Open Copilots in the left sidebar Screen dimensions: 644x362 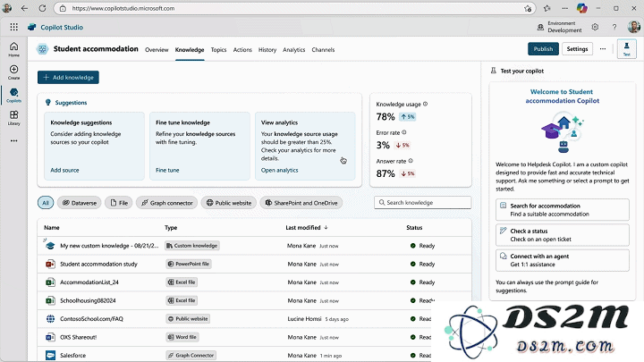point(14,95)
